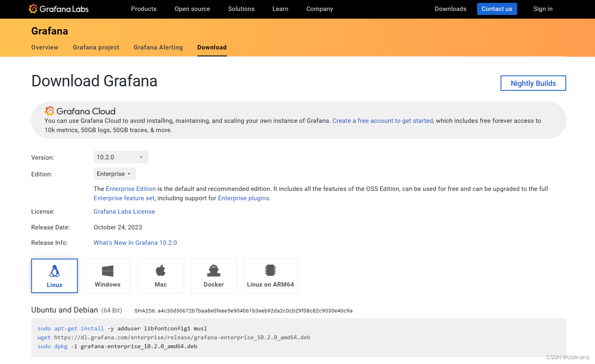Follow 'Create a free account to get started' link
The image size is (595, 364).
click(x=383, y=121)
